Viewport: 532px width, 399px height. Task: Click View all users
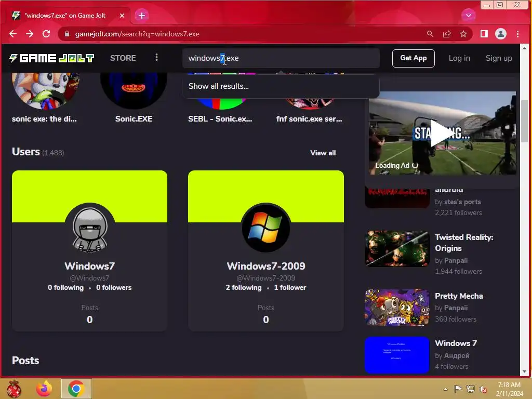pos(323,153)
